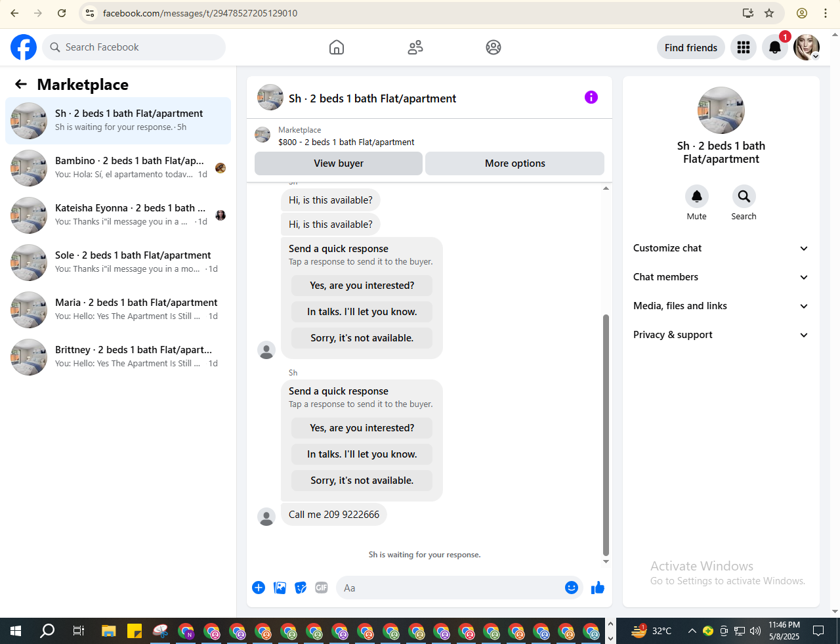
Task: Open the Bambino conversation
Action: (x=118, y=168)
